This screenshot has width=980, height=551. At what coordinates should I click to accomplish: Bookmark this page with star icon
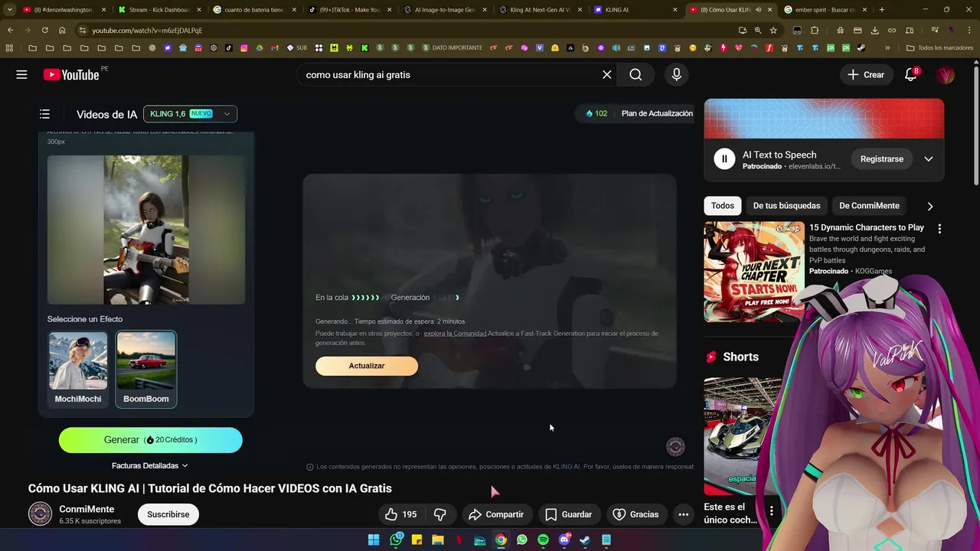[x=773, y=30]
